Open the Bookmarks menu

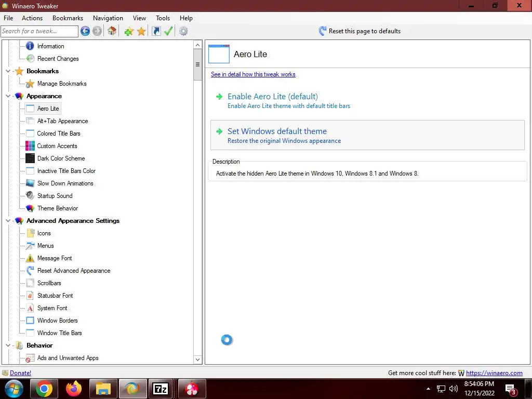68,18
